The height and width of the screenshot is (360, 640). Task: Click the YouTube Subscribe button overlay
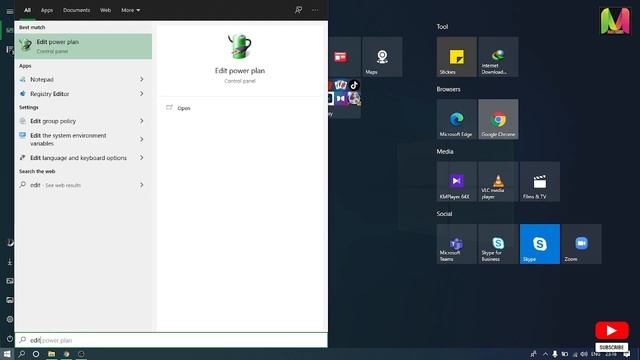click(x=611, y=347)
